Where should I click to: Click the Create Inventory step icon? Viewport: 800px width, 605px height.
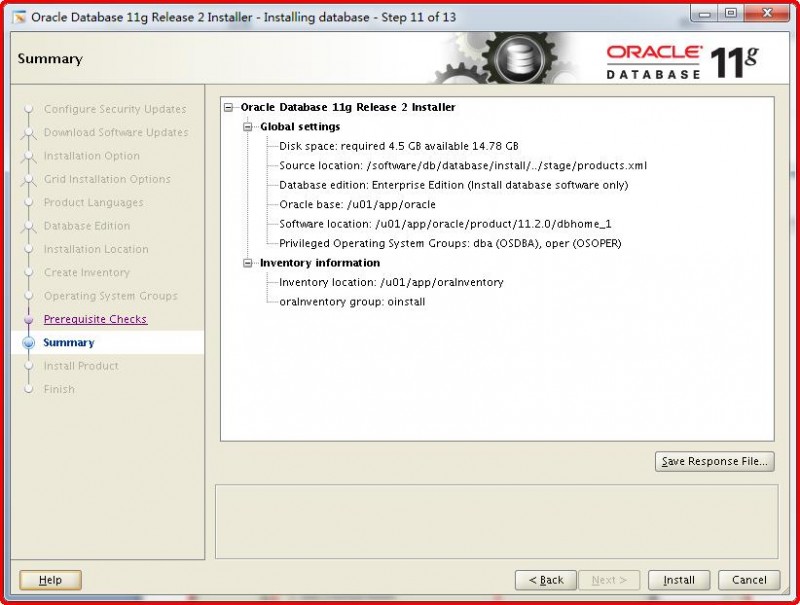pyautogui.click(x=27, y=272)
